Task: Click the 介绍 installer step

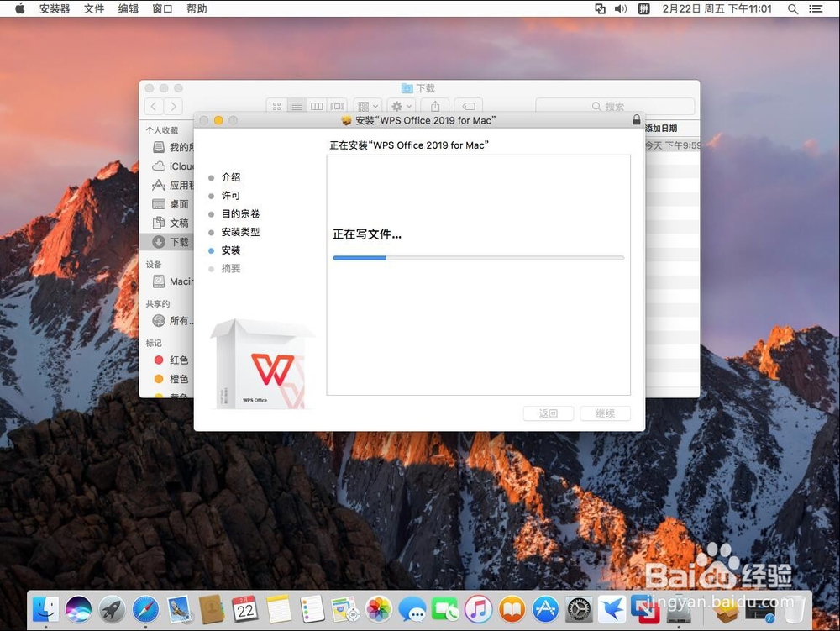Action: coord(231,177)
